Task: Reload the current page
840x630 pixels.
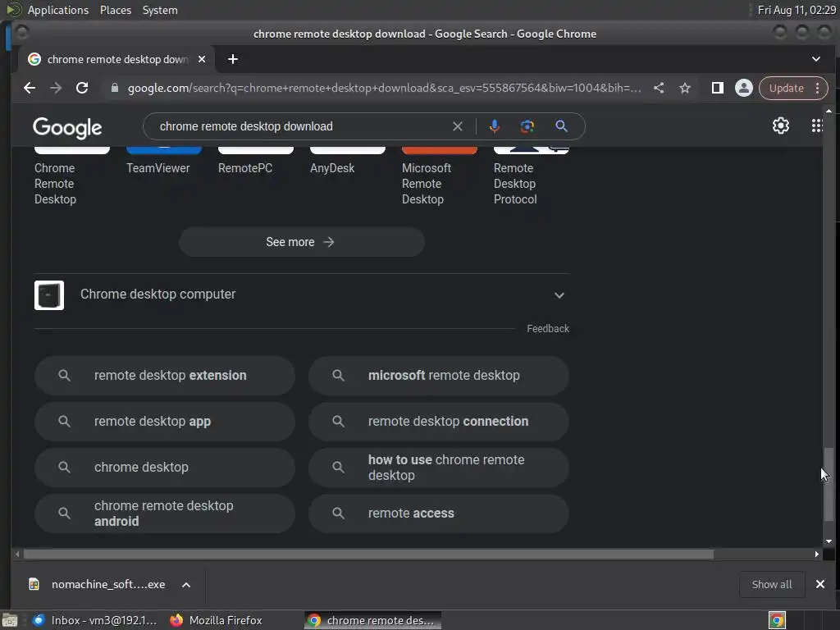Action: point(82,88)
